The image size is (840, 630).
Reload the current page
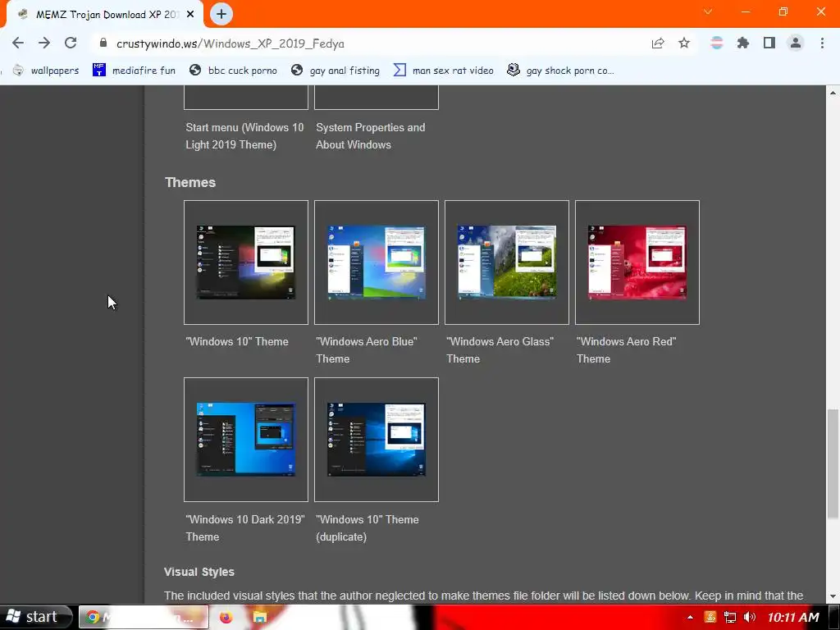(x=71, y=43)
